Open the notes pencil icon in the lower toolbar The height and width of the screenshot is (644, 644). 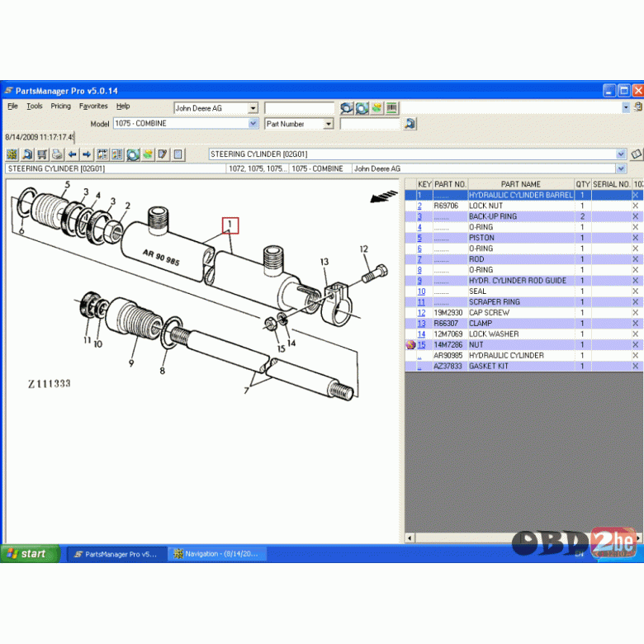click(x=163, y=154)
